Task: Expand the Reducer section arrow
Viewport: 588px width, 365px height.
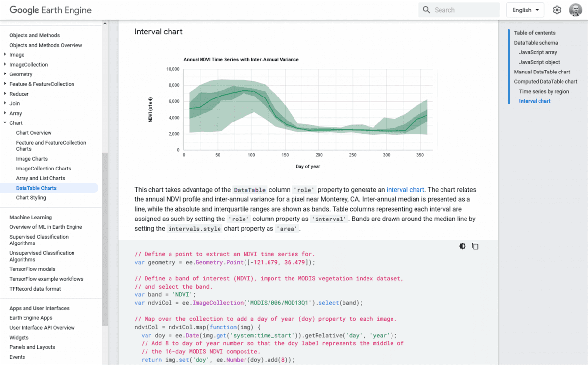Action: [x=5, y=94]
